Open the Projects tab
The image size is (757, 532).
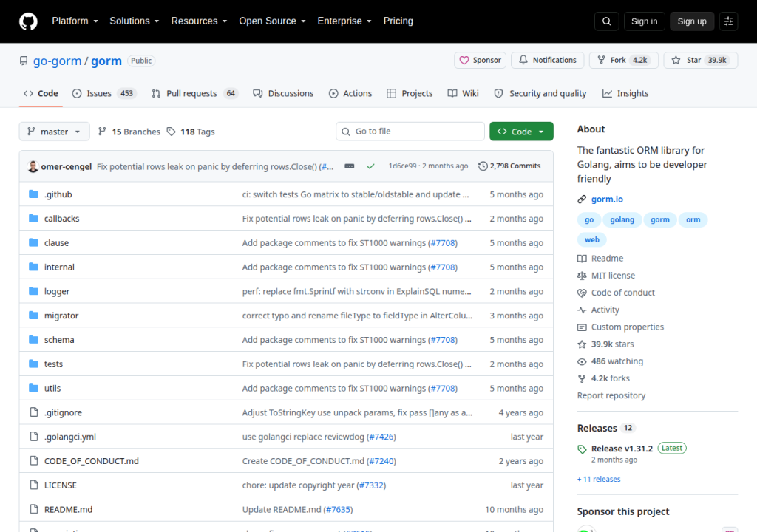click(410, 93)
